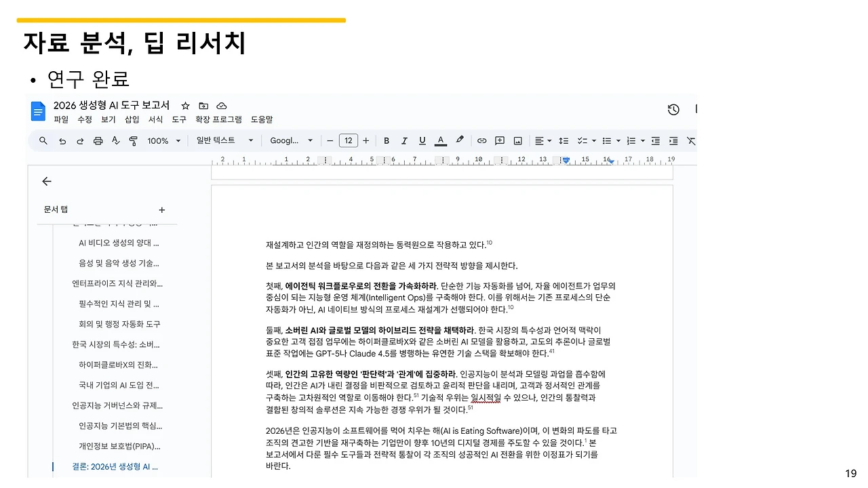
Task: Insert a comment
Action: pyautogui.click(x=500, y=140)
